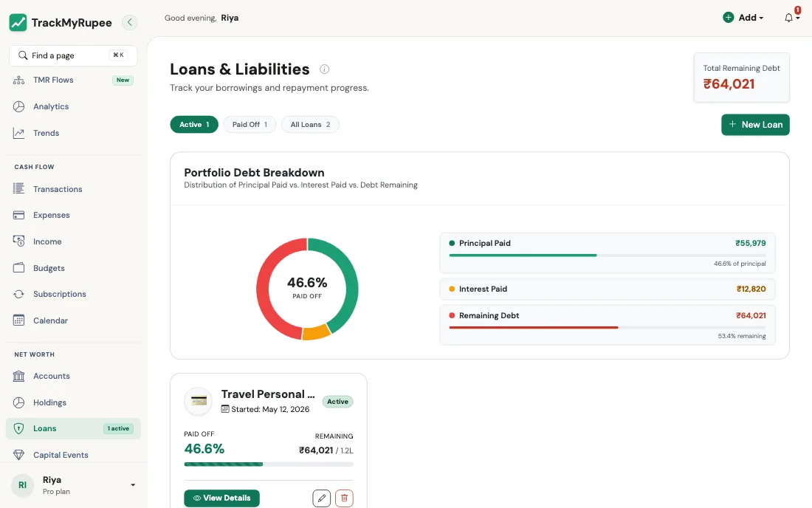Click the 'Travel Personal ...' loan title

[268, 394]
